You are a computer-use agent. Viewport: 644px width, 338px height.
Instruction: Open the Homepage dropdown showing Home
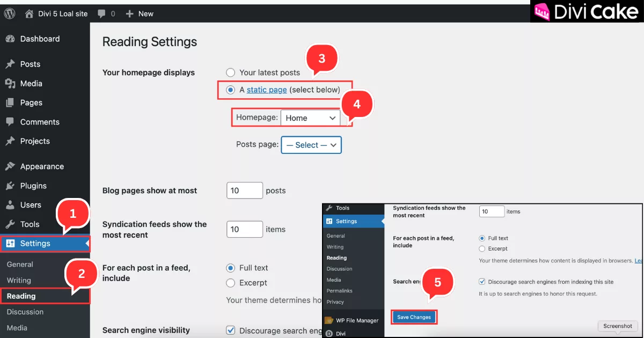click(x=311, y=118)
